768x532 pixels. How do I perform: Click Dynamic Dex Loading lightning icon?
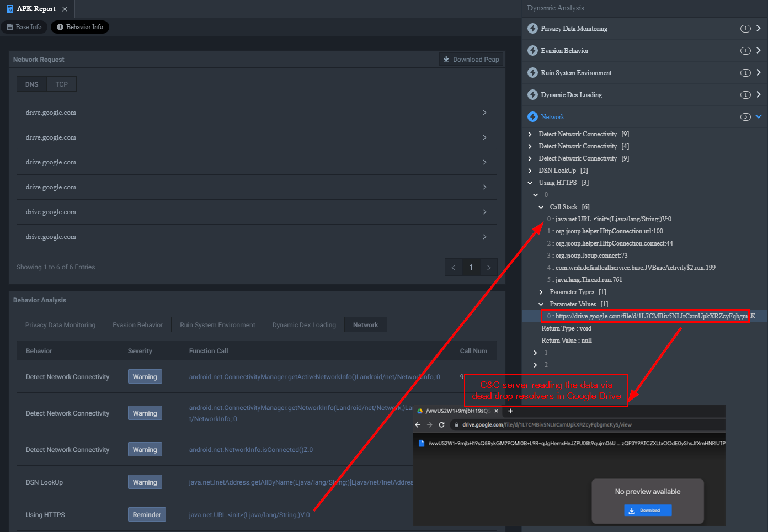point(532,95)
